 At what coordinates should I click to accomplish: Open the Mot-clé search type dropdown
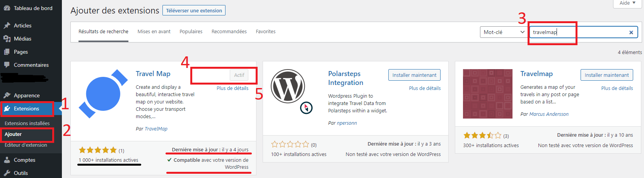504,32
